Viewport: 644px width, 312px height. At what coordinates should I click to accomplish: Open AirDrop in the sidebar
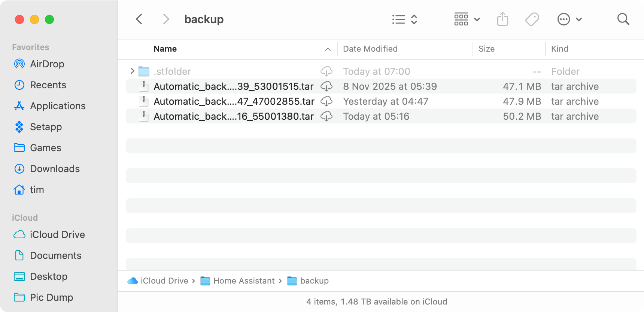coord(47,64)
